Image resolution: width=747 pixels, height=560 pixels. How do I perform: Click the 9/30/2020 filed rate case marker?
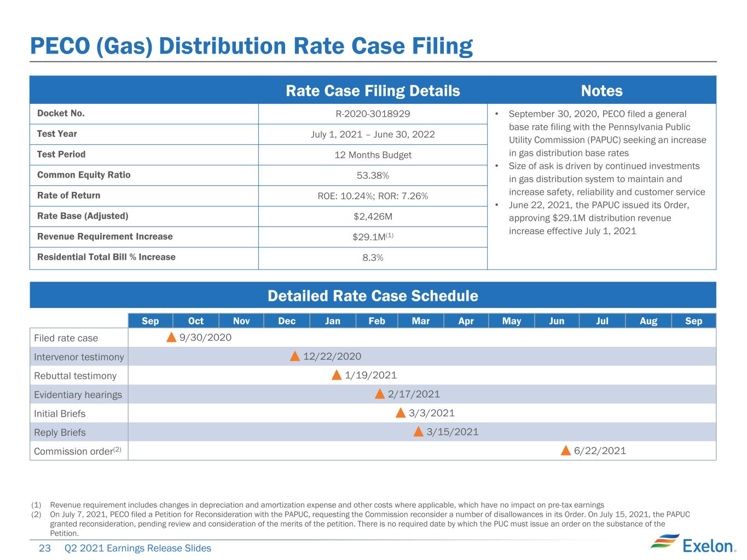tap(171, 337)
